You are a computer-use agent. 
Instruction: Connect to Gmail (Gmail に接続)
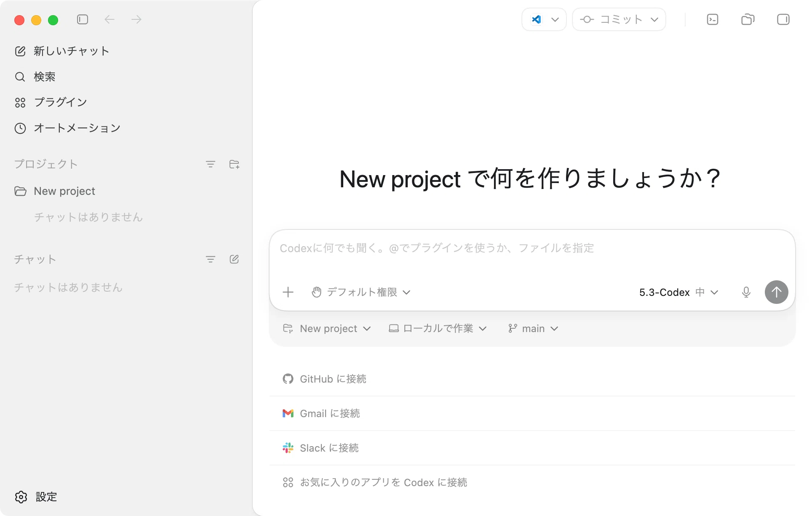pos(532,413)
